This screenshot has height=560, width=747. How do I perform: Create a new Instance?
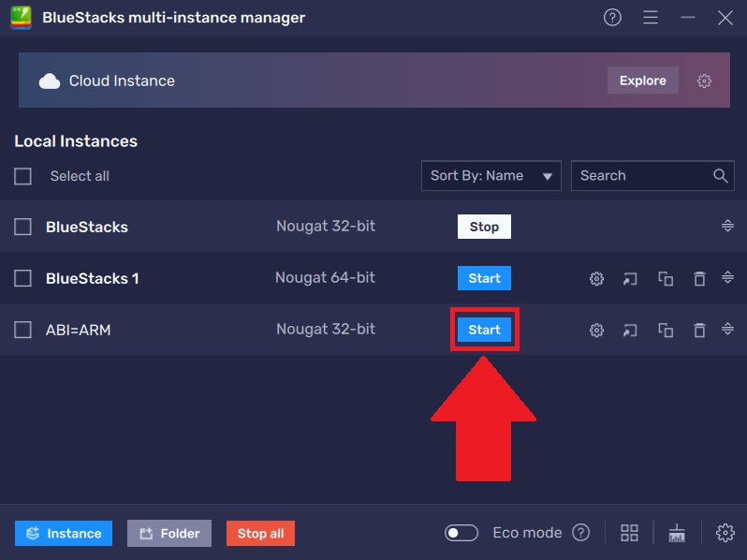[64, 533]
